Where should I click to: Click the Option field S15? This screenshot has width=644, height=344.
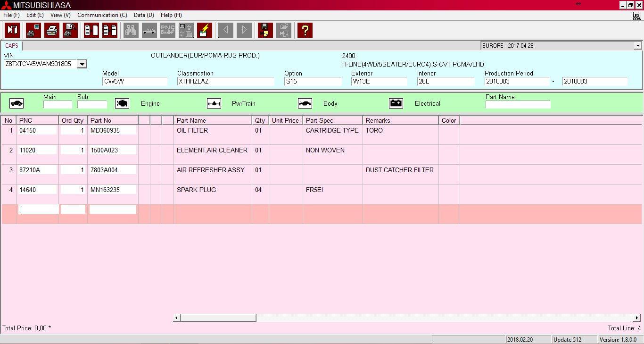313,81
